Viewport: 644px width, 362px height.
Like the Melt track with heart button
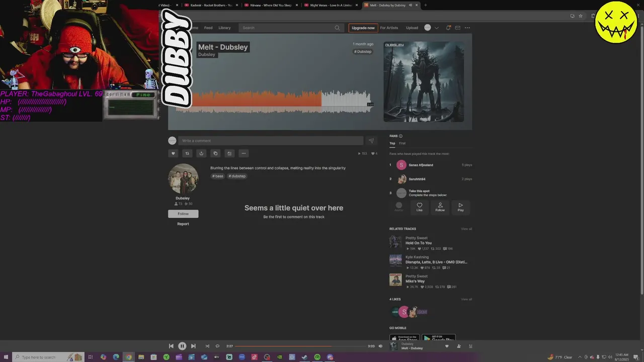[173, 153]
